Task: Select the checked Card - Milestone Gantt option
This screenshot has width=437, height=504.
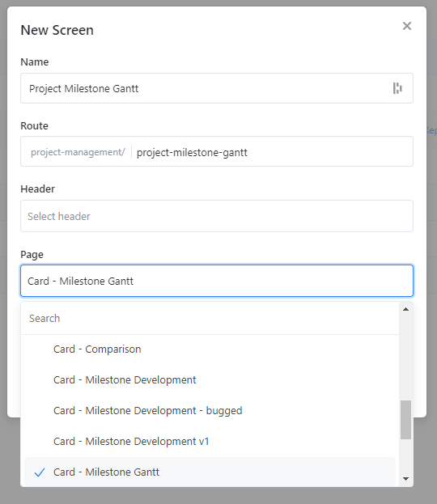Action: (210, 472)
